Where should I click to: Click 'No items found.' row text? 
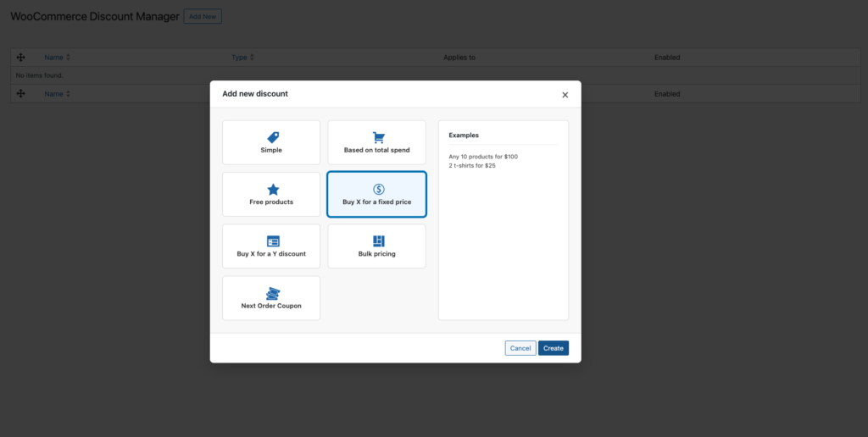39,75
